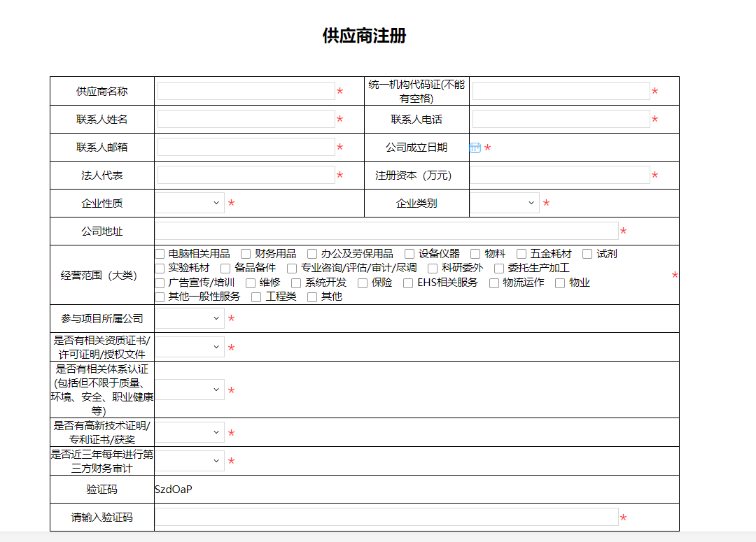Expand the 企业类别 dropdown

pos(505,203)
